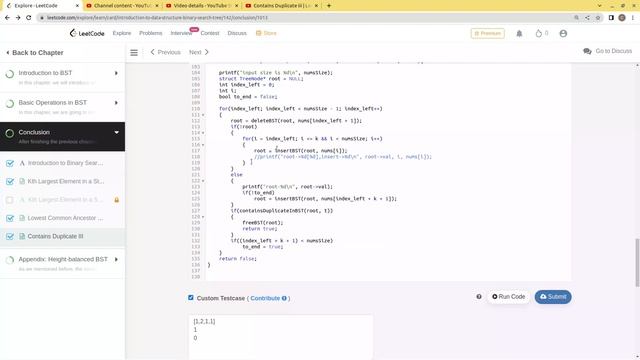640x360 pixels.
Task: Toggle Lowest Common Ancestor checkbox
Action: [x=10, y=218]
